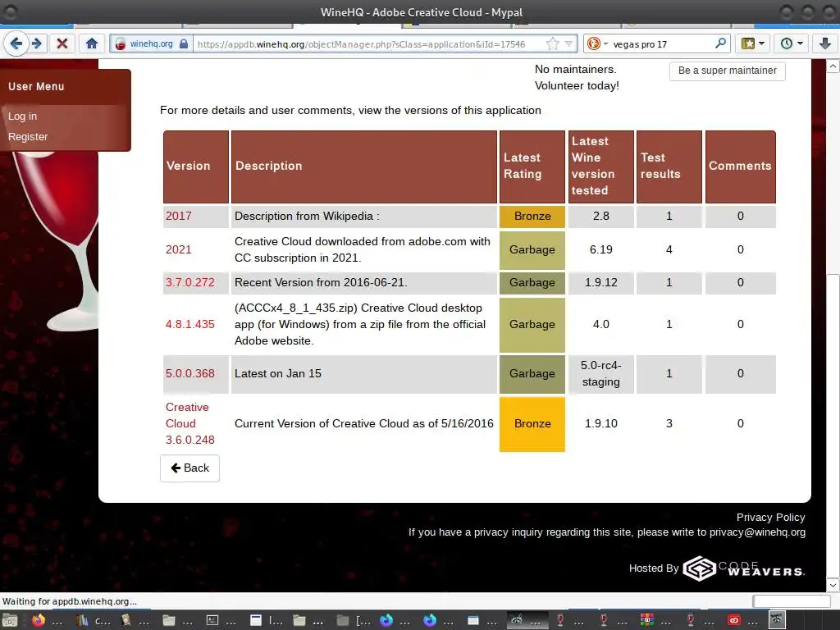
Task: Click the Comments column header
Action: (x=741, y=166)
